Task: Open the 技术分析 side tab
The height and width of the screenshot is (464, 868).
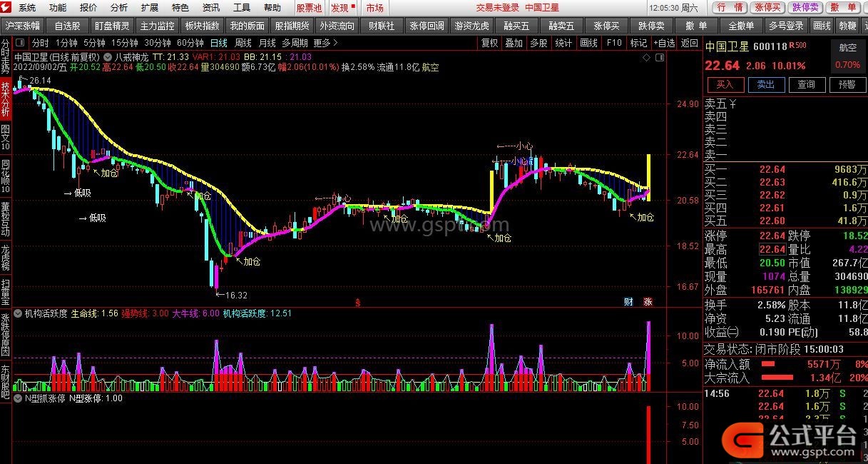Action: (6, 99)
